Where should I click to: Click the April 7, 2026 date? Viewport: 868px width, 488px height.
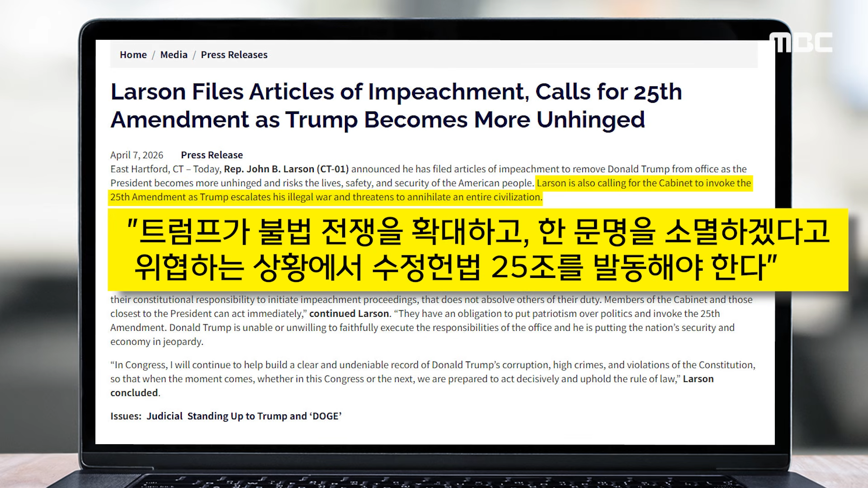tap(137, 155)
